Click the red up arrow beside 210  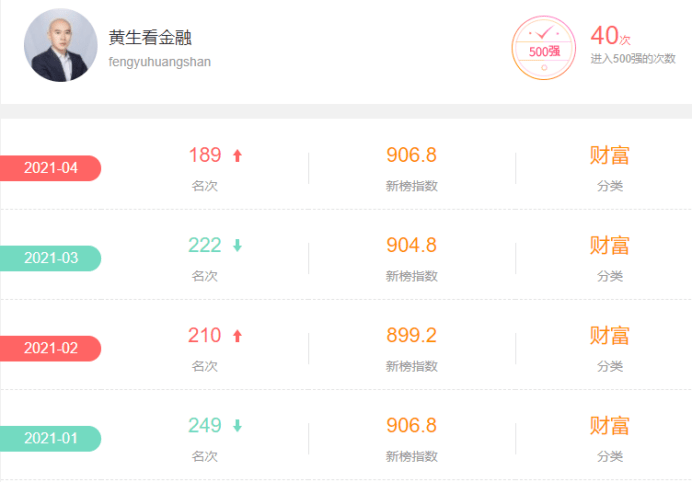pyautogui.click(x=237, y=336)
